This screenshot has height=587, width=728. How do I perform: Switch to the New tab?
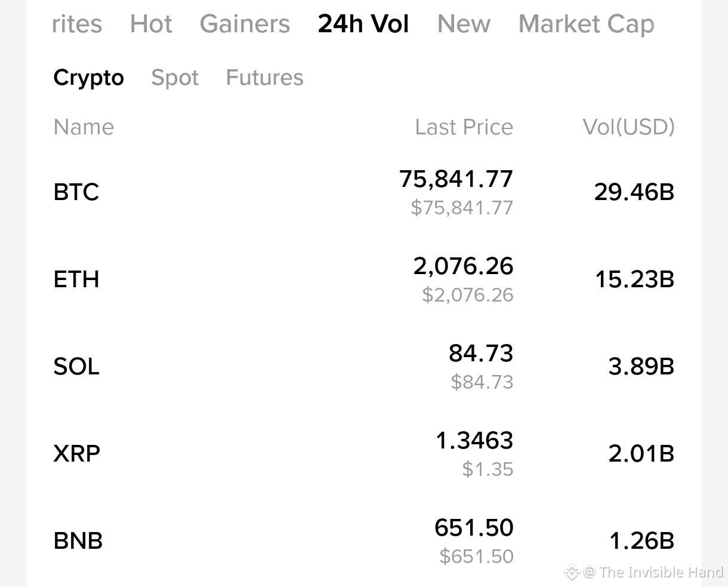(x=464, y=24)
